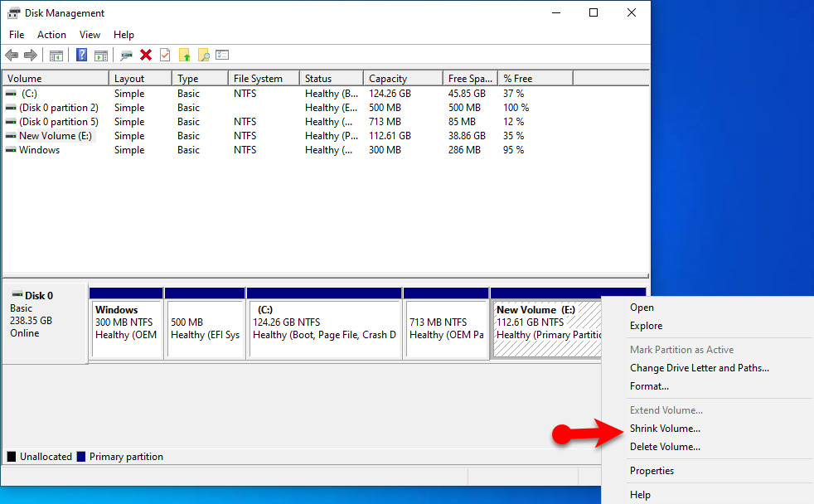The image size is (814, 504).
Task: Open the File menu
Action: click(x=17, y=35)
